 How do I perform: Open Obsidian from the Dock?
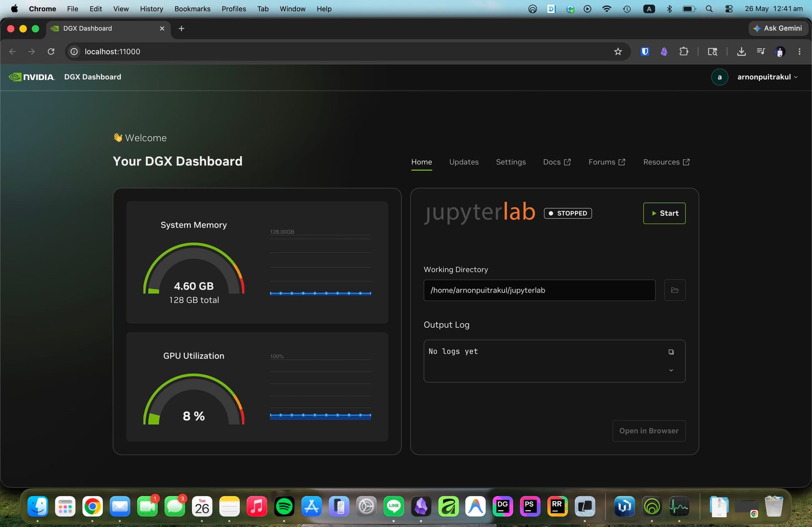(x=421, y=506)
